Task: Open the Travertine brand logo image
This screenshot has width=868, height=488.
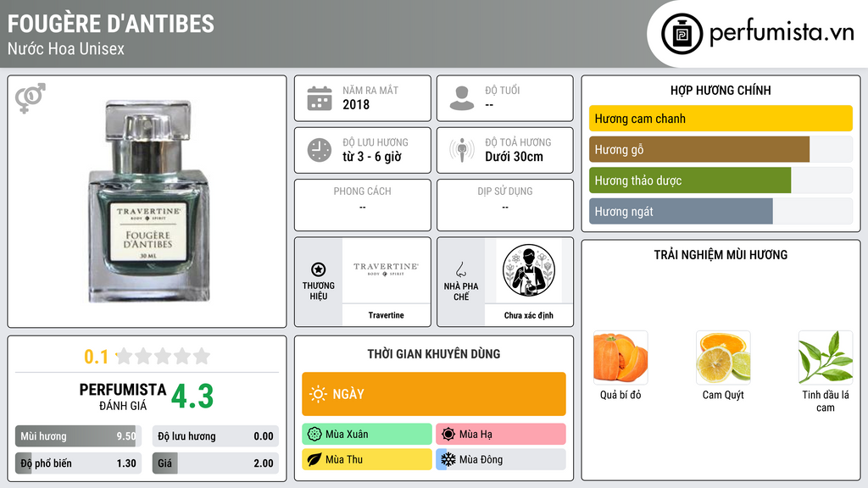Action: (386, 270)
